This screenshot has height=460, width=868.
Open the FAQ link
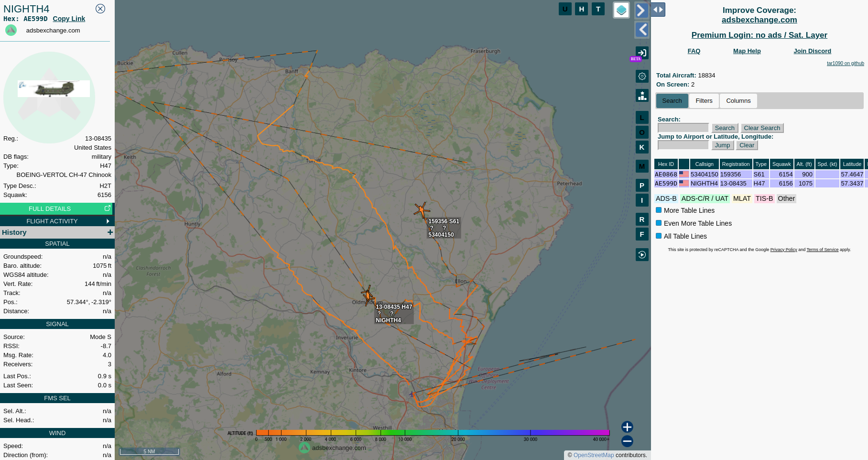694,51
